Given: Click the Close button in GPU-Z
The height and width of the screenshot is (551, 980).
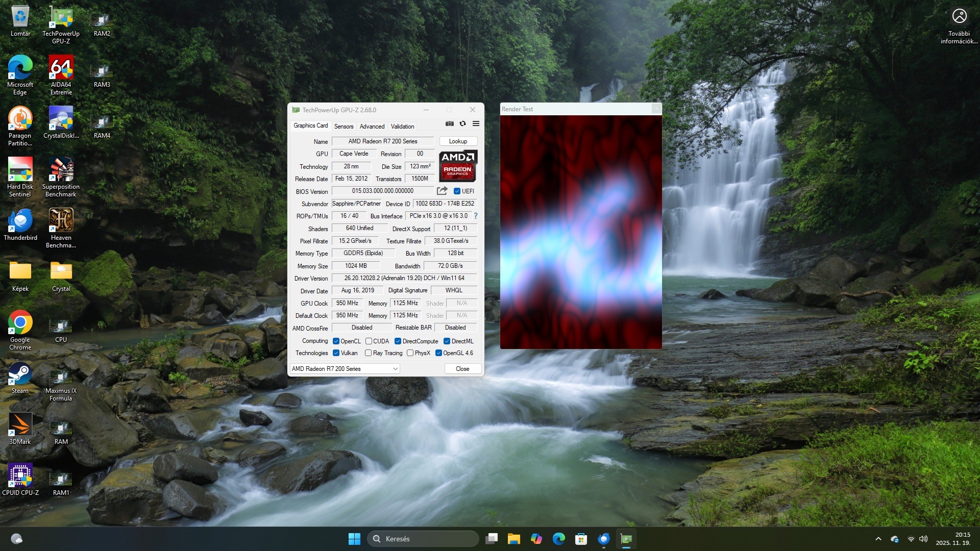Looking at the screenshot, I should pyautogui.click(x=462, y=369).
